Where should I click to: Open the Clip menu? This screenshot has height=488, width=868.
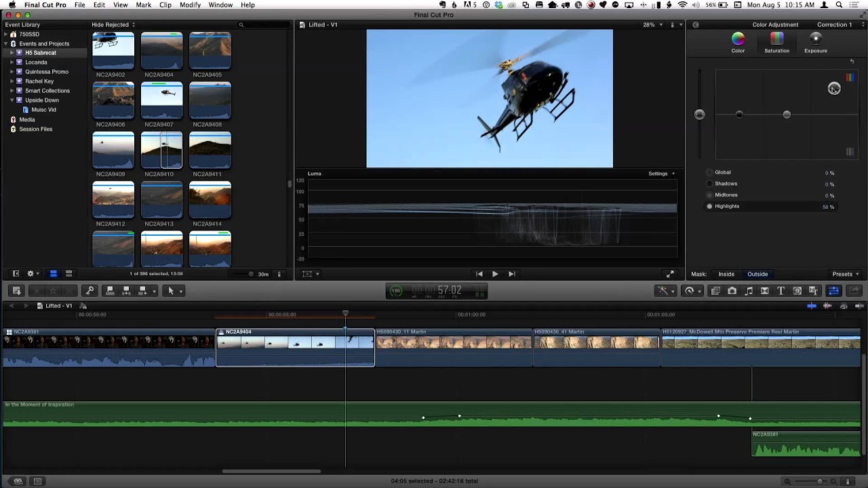coord(165,5)
